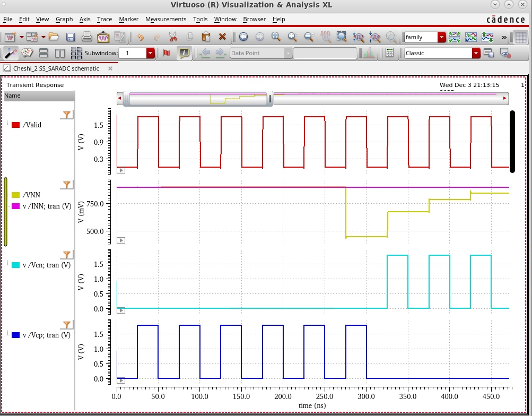Select the /Valid red color swatch

click(x=15, y=125)
